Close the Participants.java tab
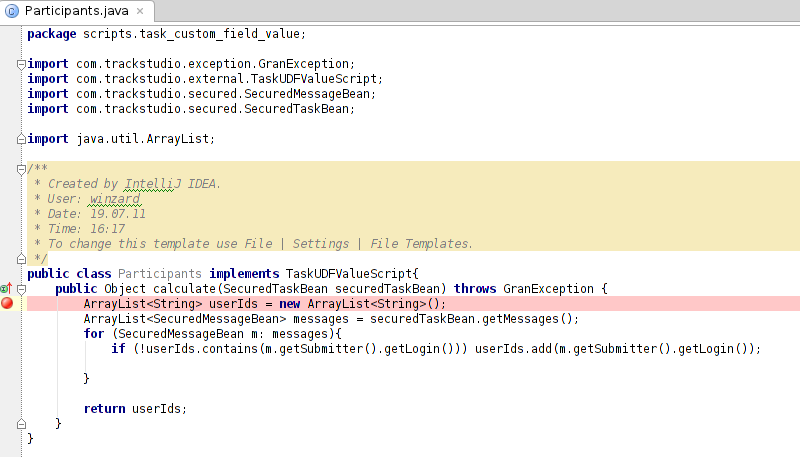The height and width of the screenshot is (457, 800). tap(141, 11)
